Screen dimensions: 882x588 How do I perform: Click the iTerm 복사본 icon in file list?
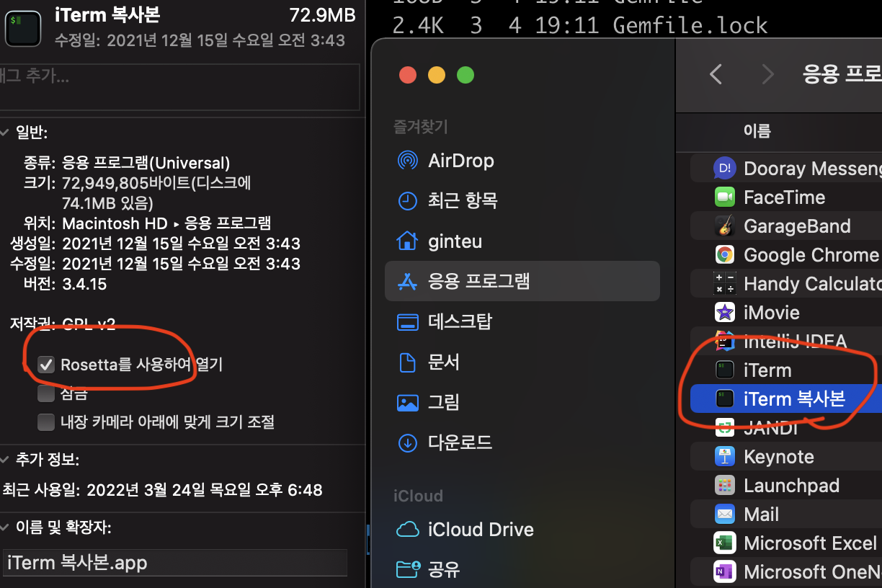[x=724, y=398]
